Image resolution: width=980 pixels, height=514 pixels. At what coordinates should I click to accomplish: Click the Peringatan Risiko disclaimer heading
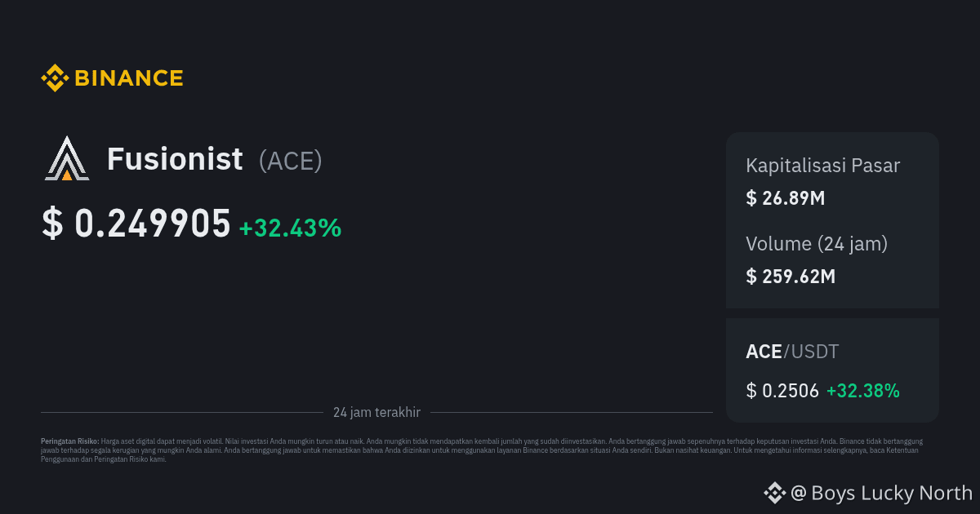coord(70,441)
